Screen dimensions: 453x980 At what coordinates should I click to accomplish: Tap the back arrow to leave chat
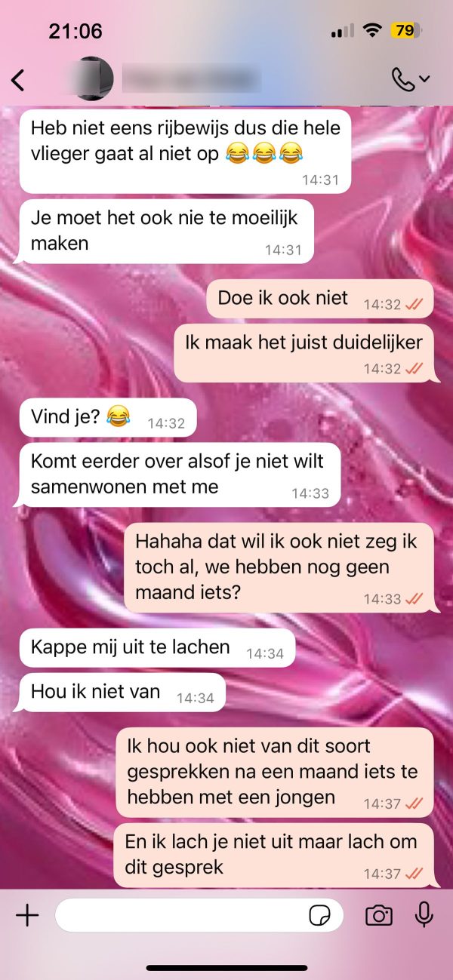coord(18,79)
